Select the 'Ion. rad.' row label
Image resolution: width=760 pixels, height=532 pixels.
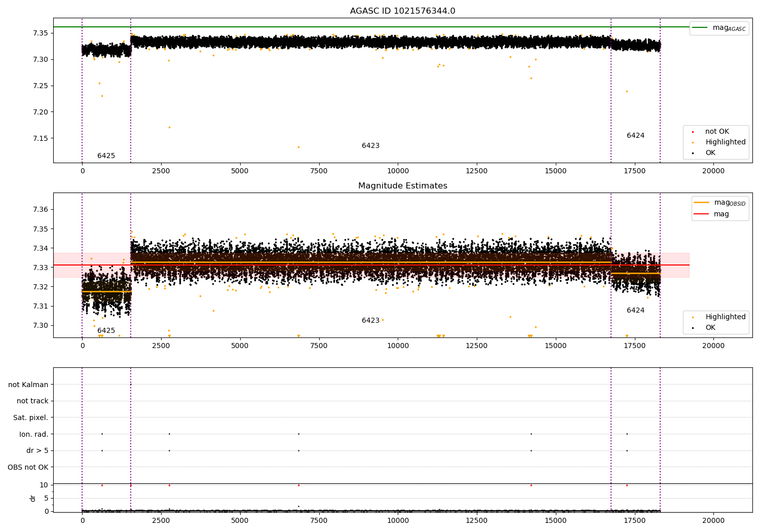34,434
